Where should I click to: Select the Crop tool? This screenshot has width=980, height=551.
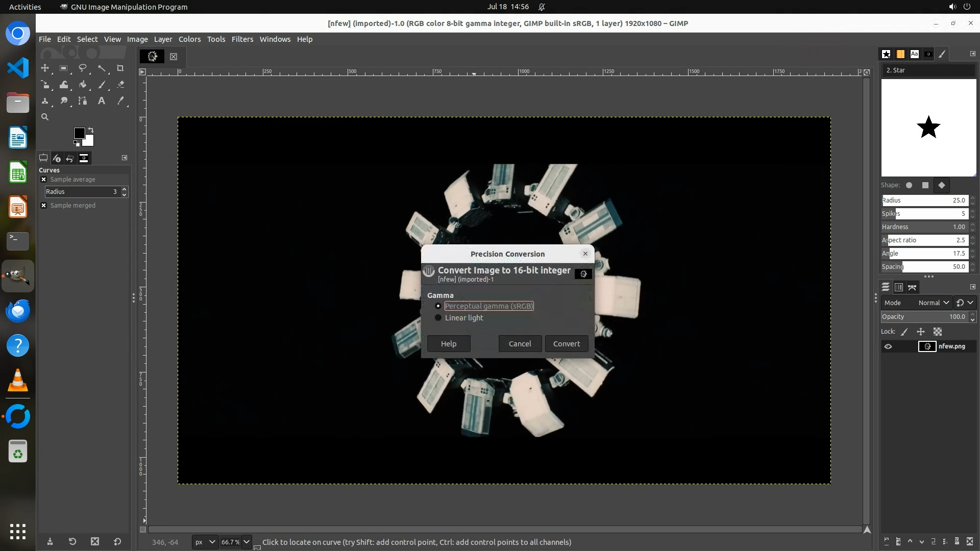pyautogui.click(x=120, y=68)
